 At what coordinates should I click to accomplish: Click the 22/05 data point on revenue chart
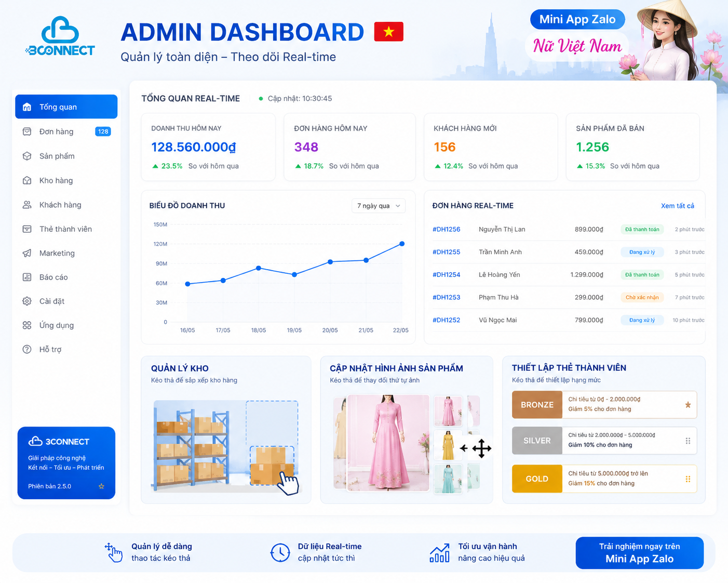(x=402, y=244)
